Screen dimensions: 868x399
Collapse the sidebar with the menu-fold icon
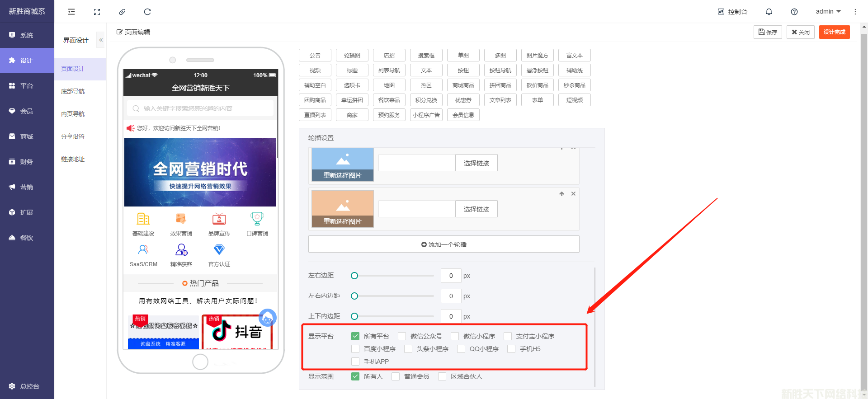(71, 12)
